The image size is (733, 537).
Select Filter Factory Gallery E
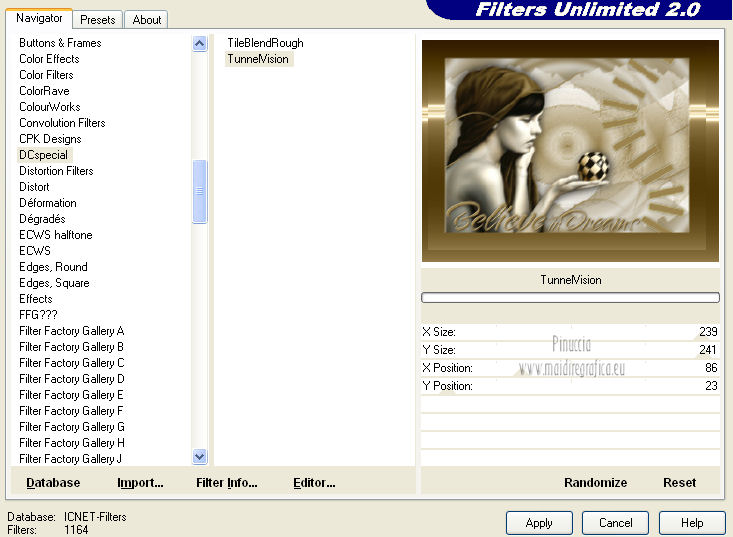72,395
